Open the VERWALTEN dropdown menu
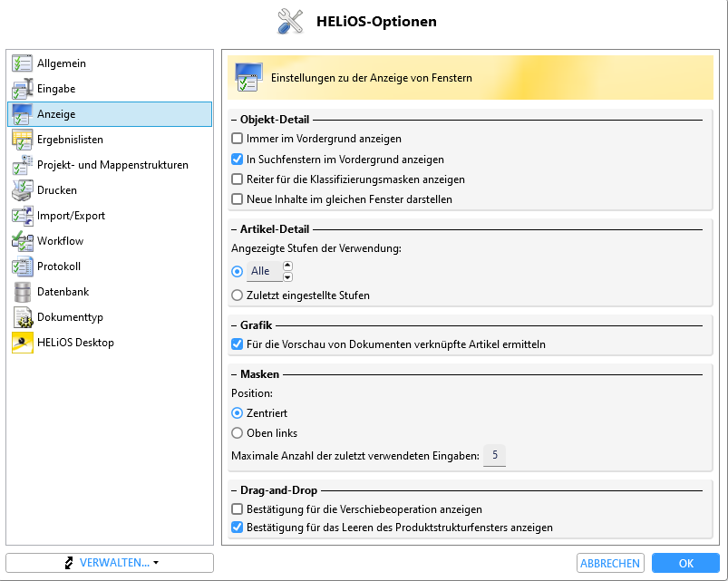Viewport: 728px width, 581px height. [x=110, y=563]
